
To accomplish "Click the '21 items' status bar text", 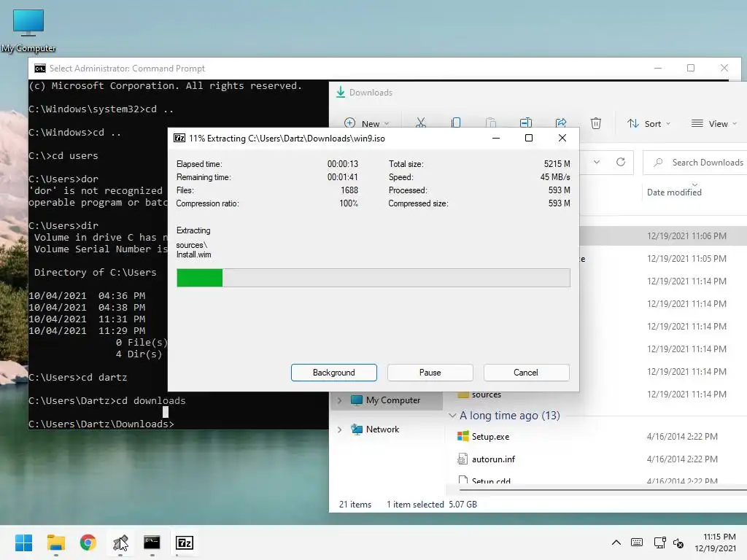I will click(355, 505).
